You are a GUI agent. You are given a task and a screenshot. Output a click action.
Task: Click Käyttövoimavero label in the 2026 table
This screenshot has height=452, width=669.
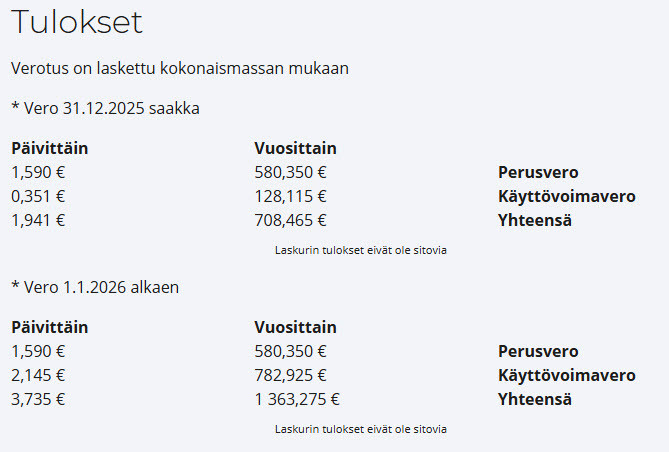[x=566, y=376]
